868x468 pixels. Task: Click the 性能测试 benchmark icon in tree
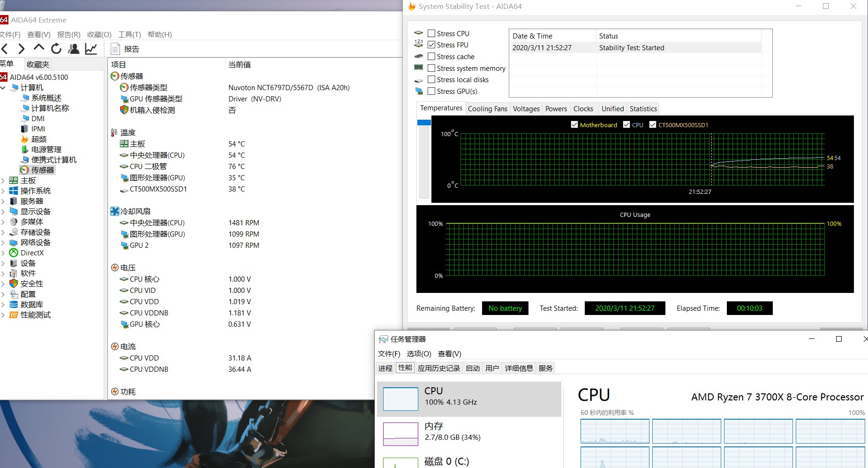coord(14,315)
